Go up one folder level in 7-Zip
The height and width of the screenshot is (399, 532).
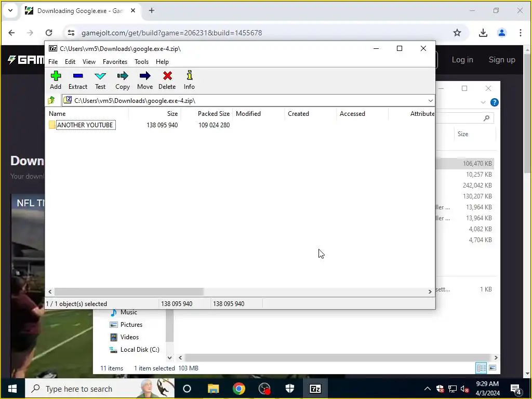(51, 100)
